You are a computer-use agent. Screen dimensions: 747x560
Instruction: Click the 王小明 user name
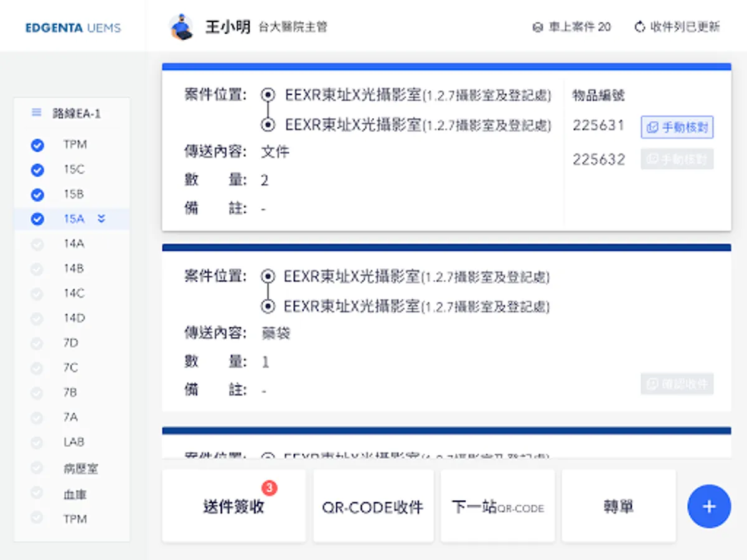(x=228, y=27)
